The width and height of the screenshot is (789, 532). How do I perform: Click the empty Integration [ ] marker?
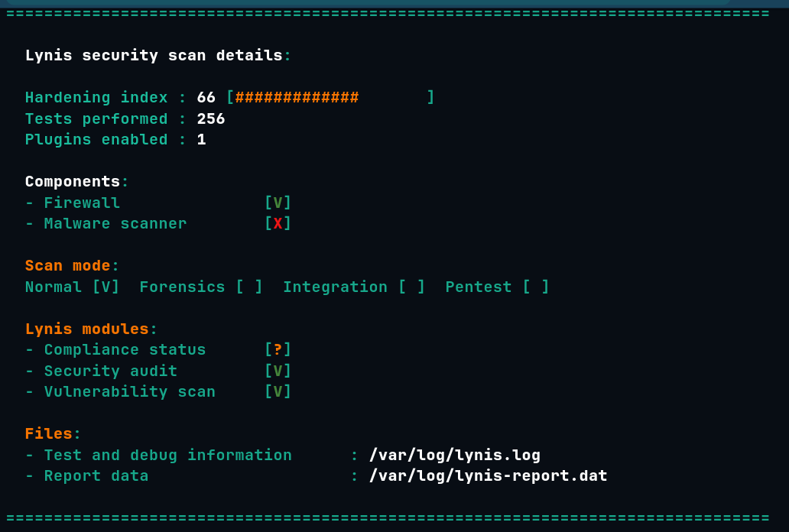(x=411, y=287)
